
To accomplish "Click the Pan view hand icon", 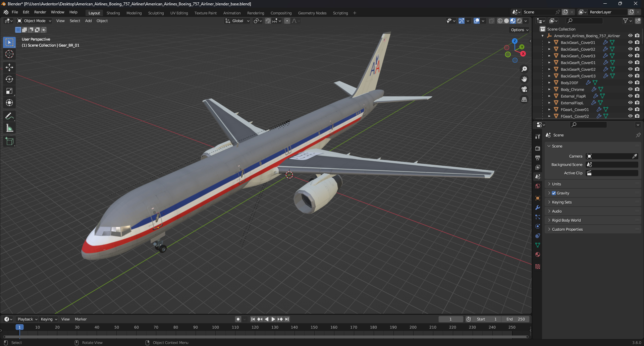I will click(x=524, y=79).
